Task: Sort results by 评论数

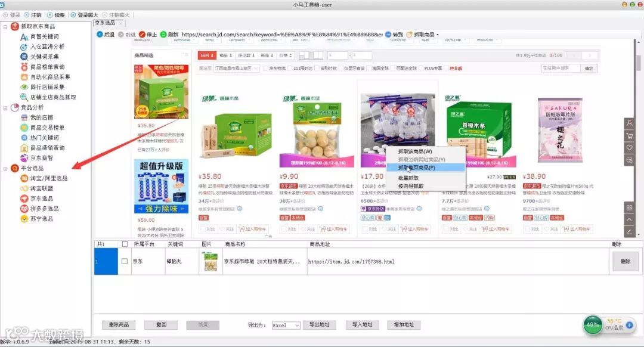Action: coord(246,55)
